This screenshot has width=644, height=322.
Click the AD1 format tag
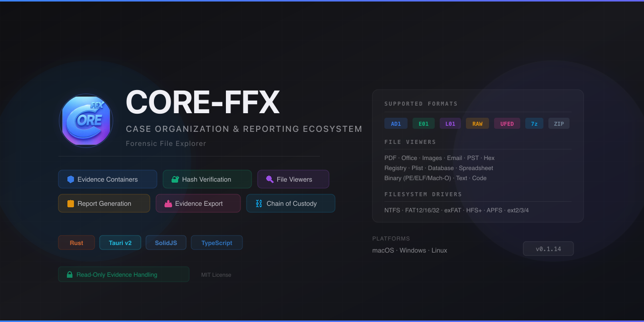coord(396,123)
